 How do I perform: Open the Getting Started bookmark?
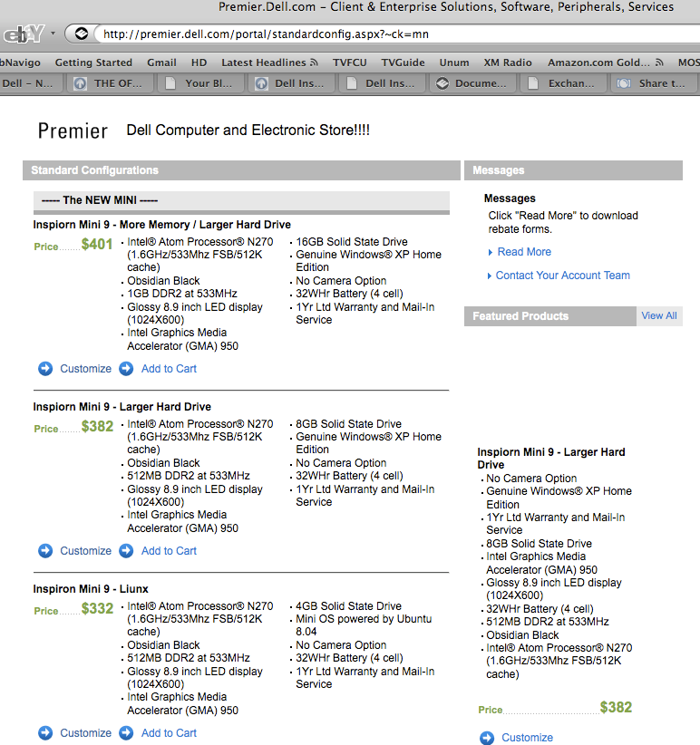(93, 63)
